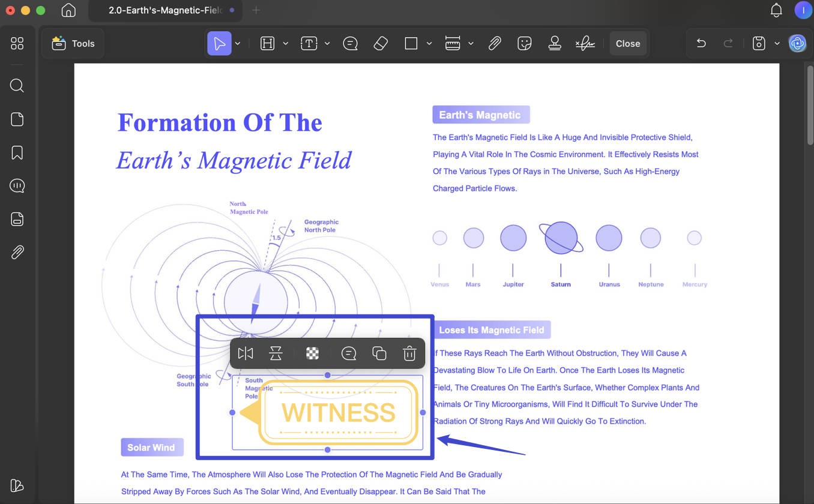Open a new tab with plus
814x504 pixels.
click(256, 10)
